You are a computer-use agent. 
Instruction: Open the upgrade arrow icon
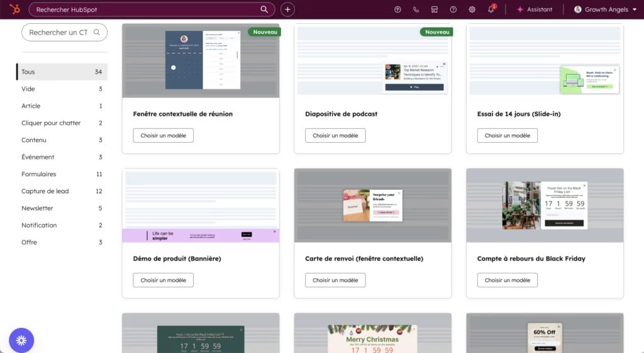(397, 9)
